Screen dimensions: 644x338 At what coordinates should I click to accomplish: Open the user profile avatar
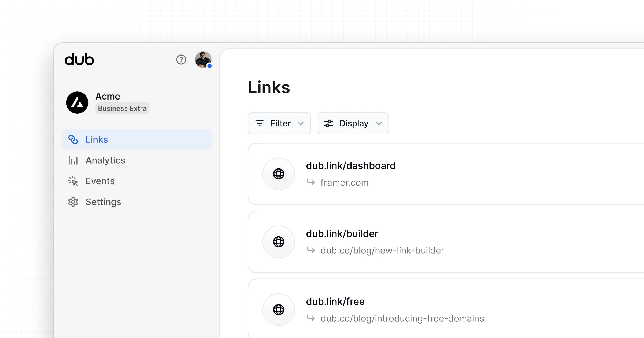pyautogui.click(x=203, y=60)
